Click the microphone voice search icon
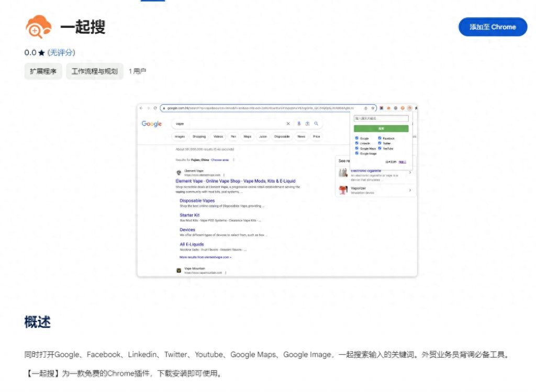Image resolution: width=536 pixels, height=392 pixels. [x=299, y=124]
